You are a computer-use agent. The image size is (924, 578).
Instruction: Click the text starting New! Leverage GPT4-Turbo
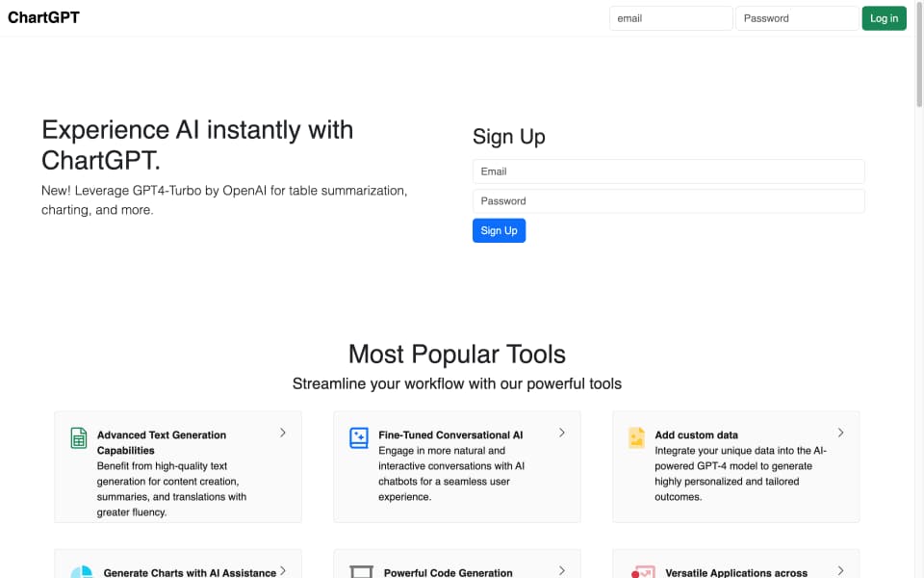[224, 200]
